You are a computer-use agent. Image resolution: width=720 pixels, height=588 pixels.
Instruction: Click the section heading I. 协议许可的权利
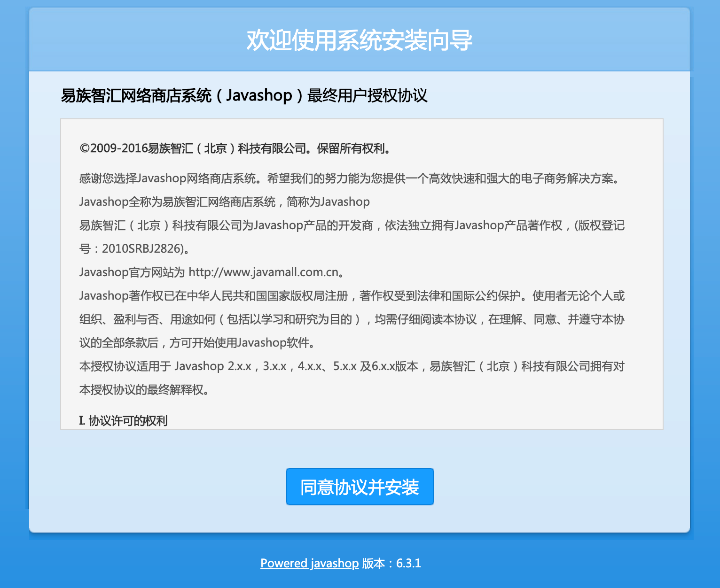pos(123,420)
